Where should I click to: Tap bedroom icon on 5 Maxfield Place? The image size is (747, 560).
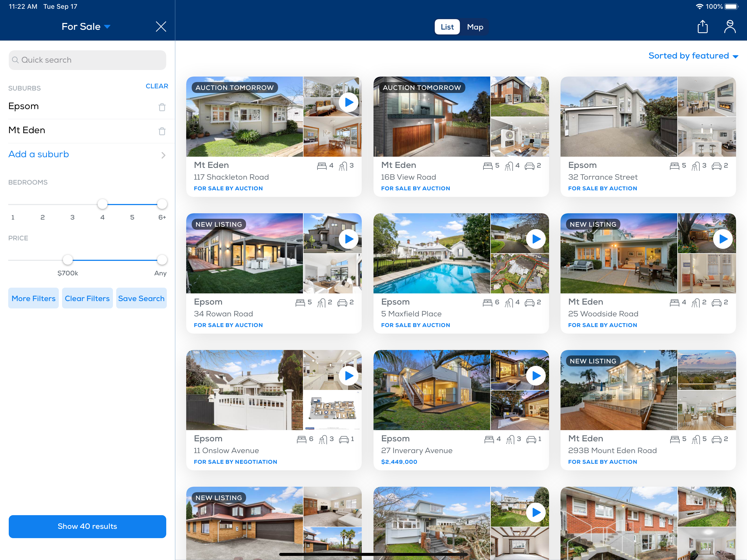(487, 303)
